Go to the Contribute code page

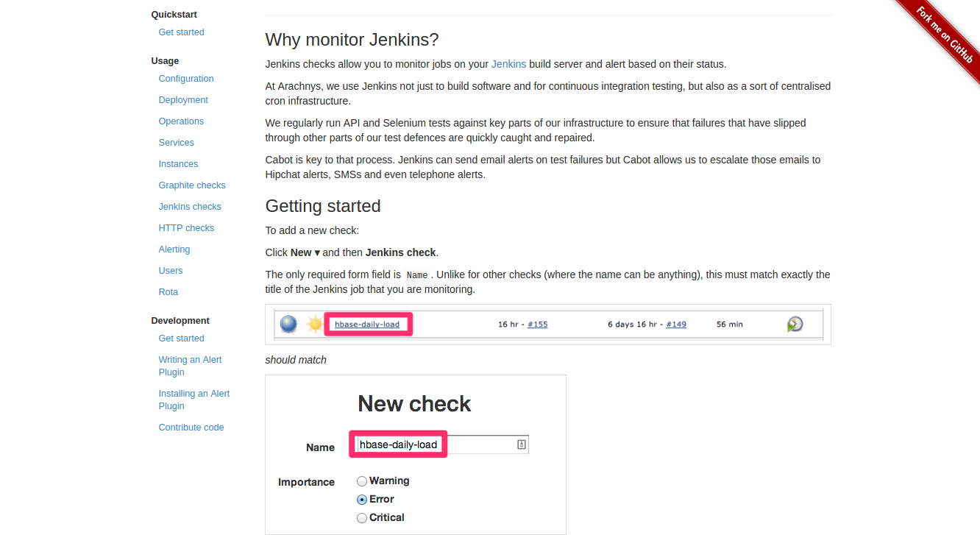[x=191, y=428]
